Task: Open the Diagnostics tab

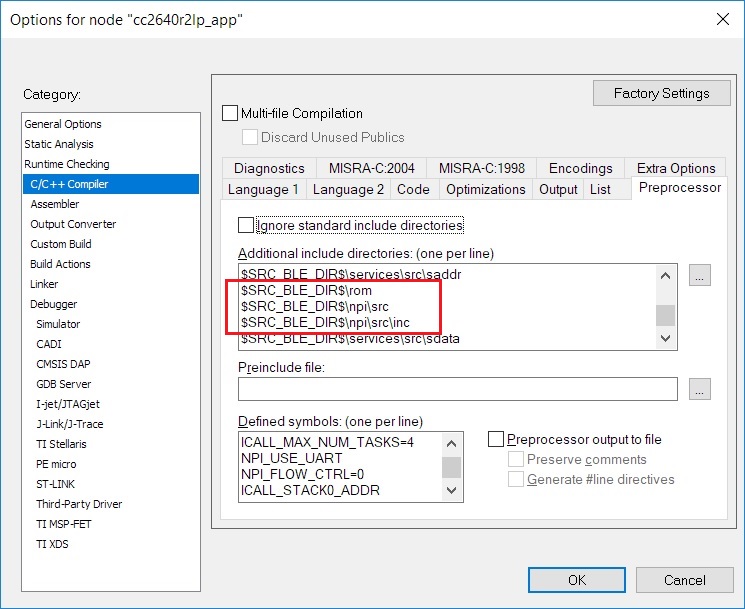Action: point(269,168)
